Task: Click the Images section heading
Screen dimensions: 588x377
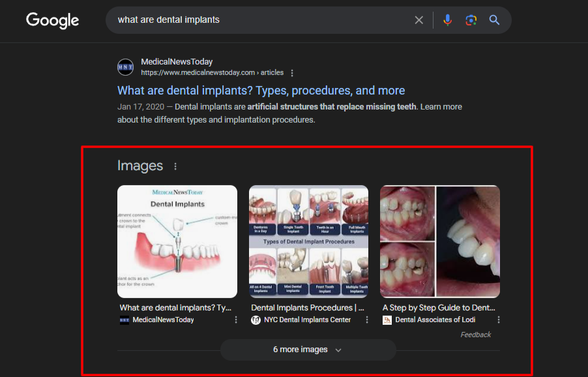Action: [x=140, y=166]
